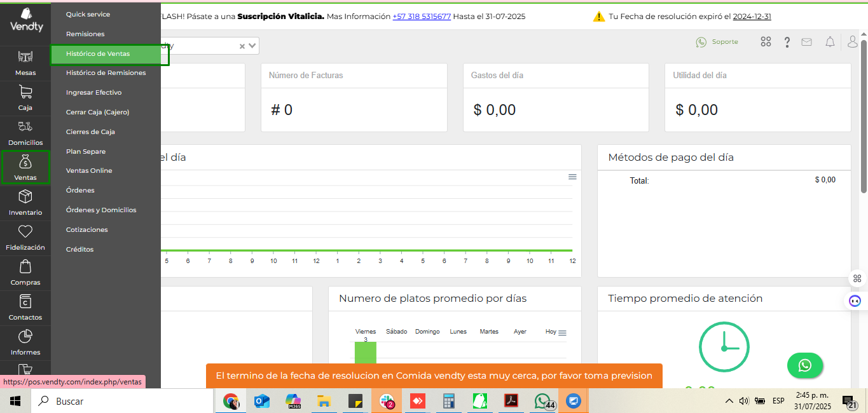This screenshot has height=413, width=868.
Task: Select Ingresar Efectivo
Action: [x=93, y=93]
